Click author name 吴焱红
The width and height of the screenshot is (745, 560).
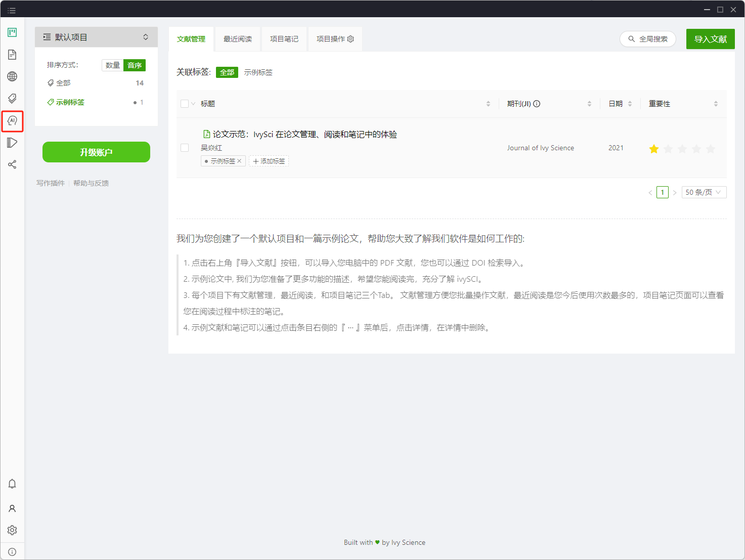coord(211,148)
